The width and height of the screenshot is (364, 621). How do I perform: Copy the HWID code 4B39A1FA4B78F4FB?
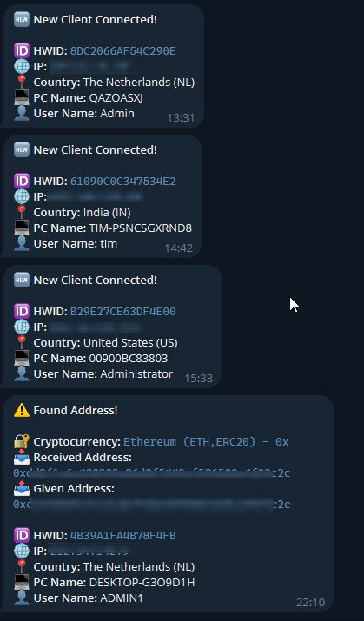click(122, 536)
